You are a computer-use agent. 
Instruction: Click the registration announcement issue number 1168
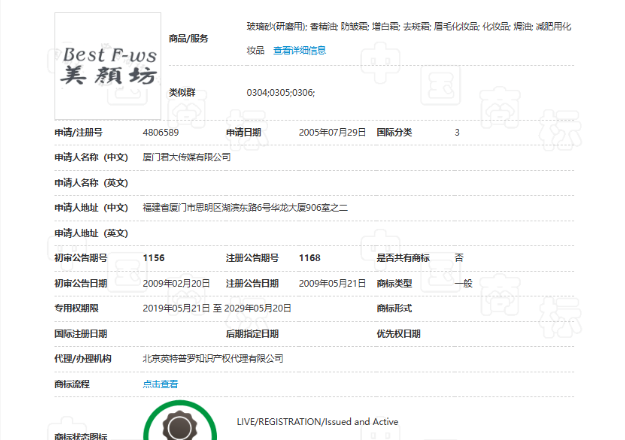309,258
